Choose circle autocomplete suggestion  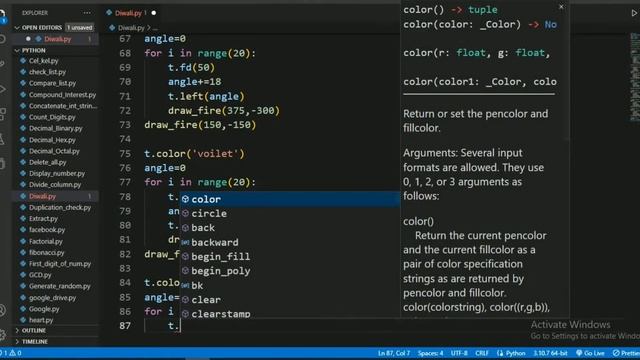tap(290, 213)
